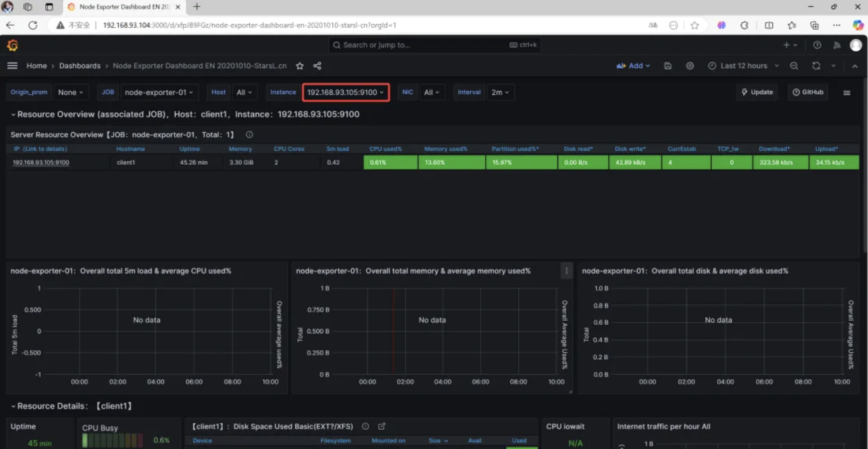Open Edge settings and more menu
Viewport: 868px width, 449px height.
click(x=836, y=25)
